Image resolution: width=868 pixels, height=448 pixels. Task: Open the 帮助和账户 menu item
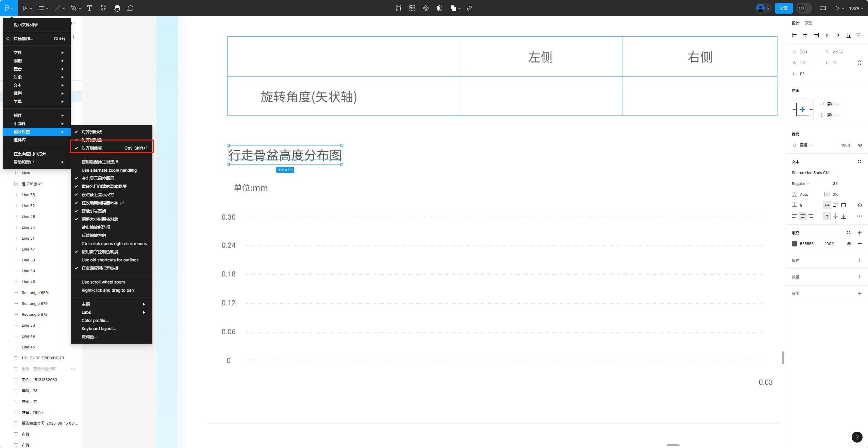37,162
